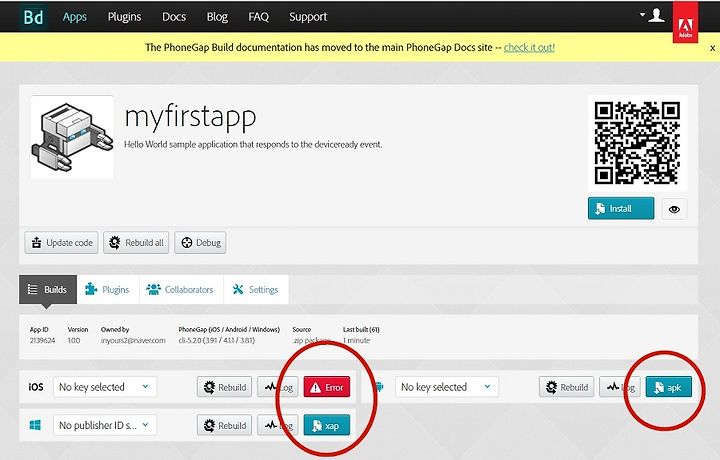Dismiss the yellow documentation banner

click(712, 48)
